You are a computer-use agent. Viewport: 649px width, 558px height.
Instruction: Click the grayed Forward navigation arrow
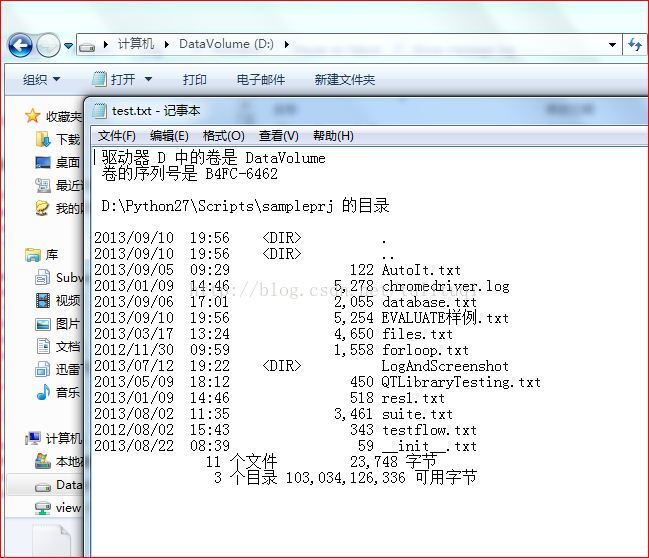pyautogui.click(x=48, y=45)
